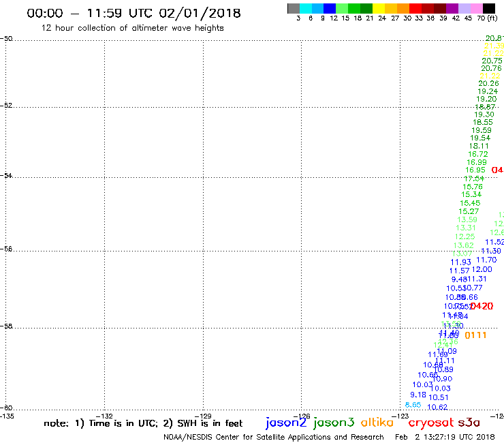The height and width of the screenshot is (443, 504).
Task: Click the gray legend color swatch
Action: (294, 8)
